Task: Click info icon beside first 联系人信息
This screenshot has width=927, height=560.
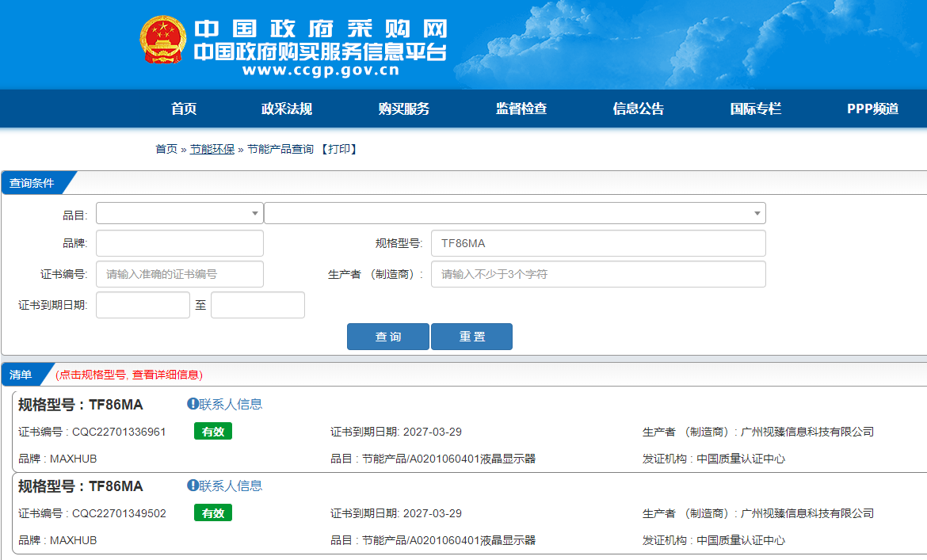Action: [x=193, y=404]
